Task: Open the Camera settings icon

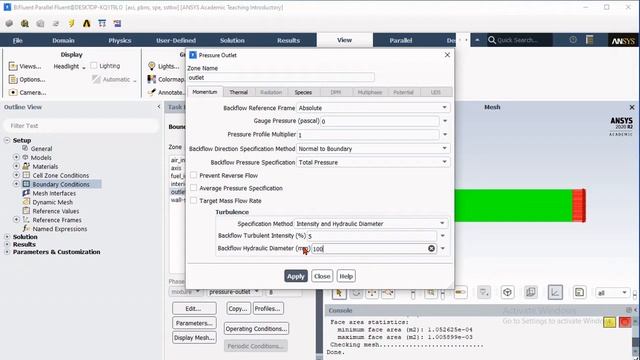Action: coord(13,92)
